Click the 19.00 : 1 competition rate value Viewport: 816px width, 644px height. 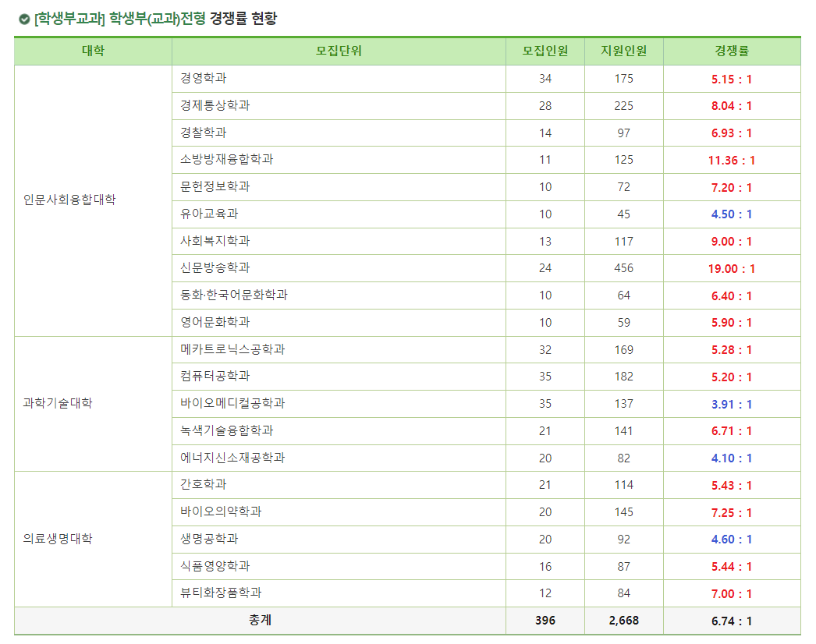(x=732, y=268)
